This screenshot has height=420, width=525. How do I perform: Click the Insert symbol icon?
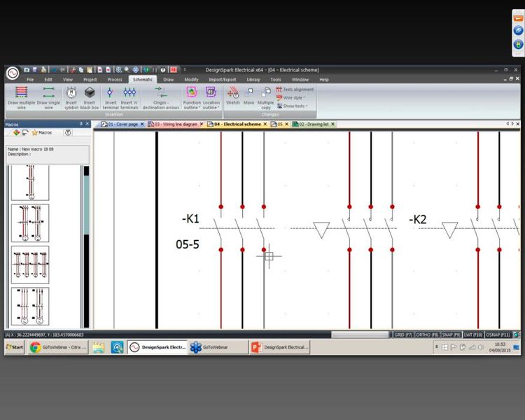[x=71, y=97]
